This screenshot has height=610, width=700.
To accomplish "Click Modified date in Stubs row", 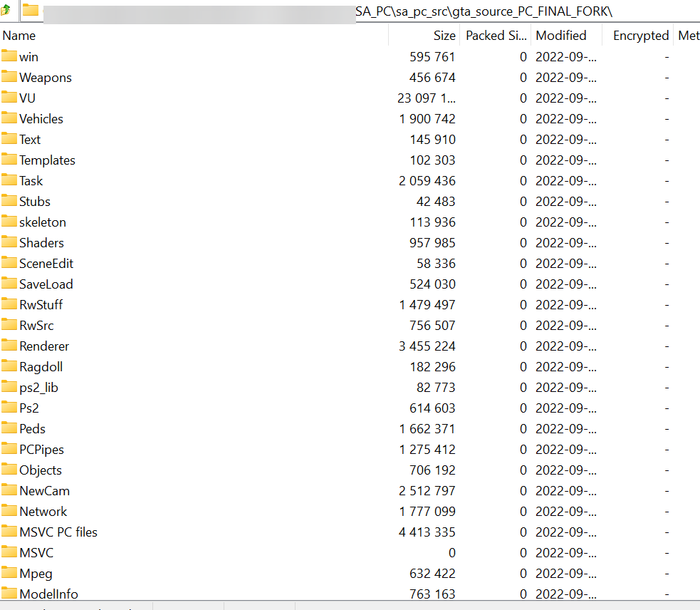I will coord(566,202).
